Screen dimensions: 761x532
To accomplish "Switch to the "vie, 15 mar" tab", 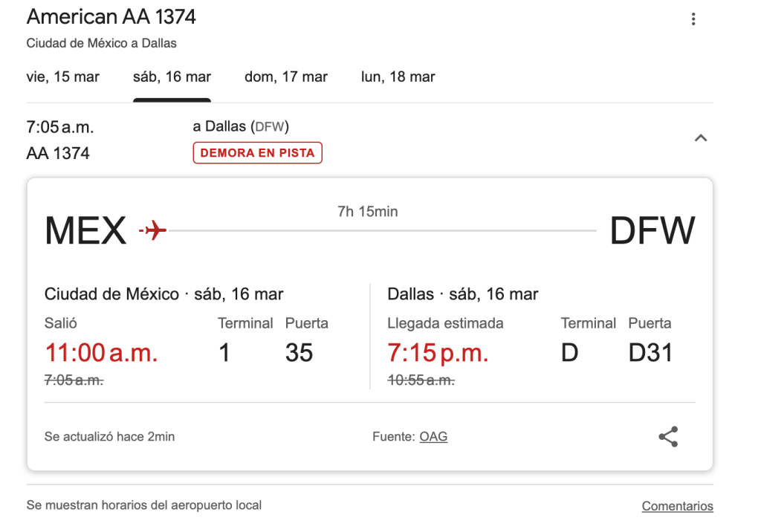I will pyautogui.click(x=63, y=77).
